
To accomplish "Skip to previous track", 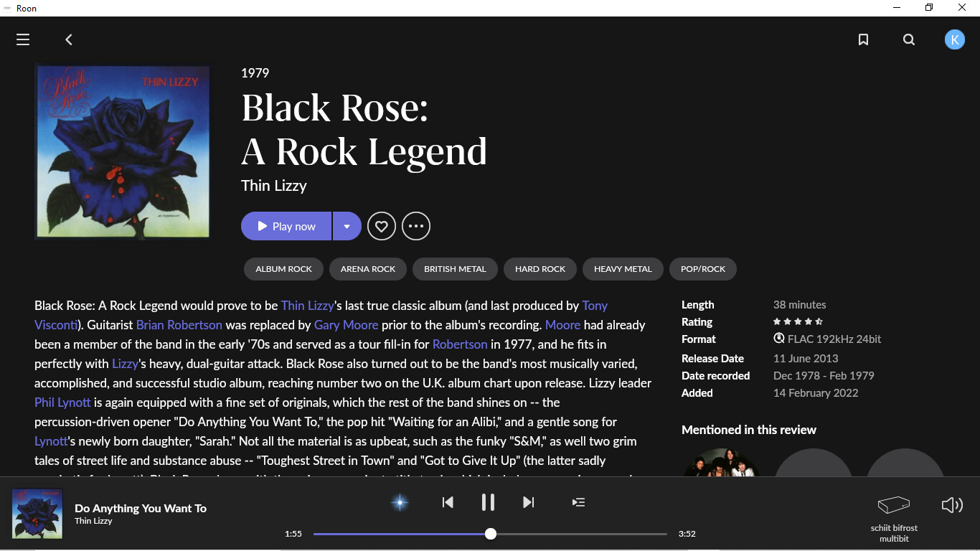I will (448, 502).
